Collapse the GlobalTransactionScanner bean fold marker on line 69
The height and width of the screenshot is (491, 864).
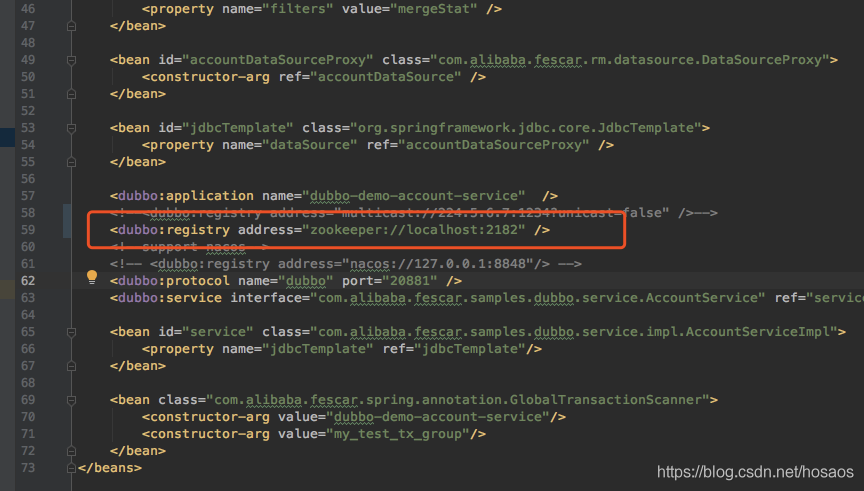71,400
